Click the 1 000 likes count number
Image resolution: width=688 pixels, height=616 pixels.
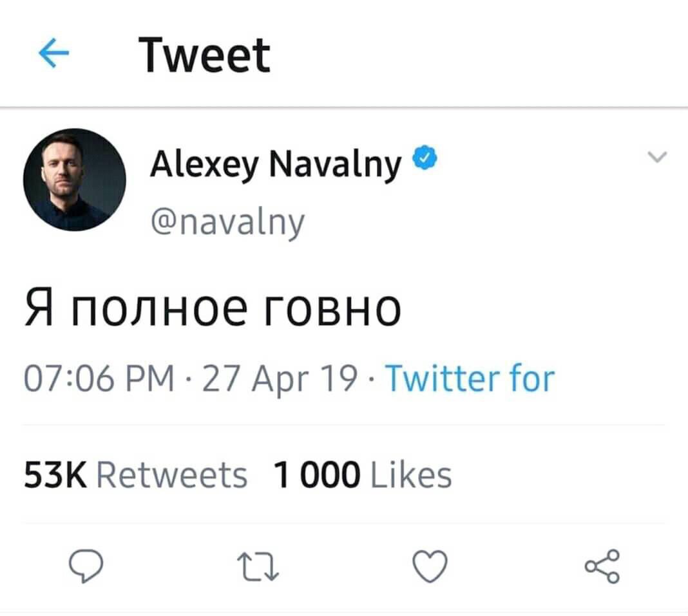[x=316, y=476]
